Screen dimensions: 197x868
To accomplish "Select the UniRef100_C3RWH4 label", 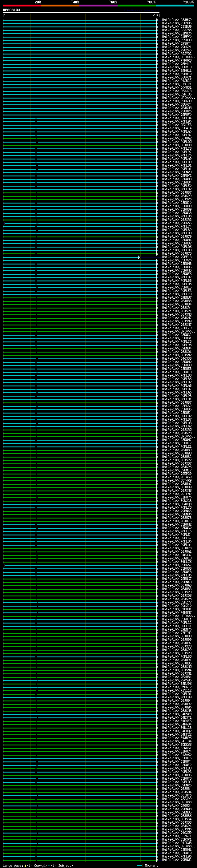I will 177,240.
